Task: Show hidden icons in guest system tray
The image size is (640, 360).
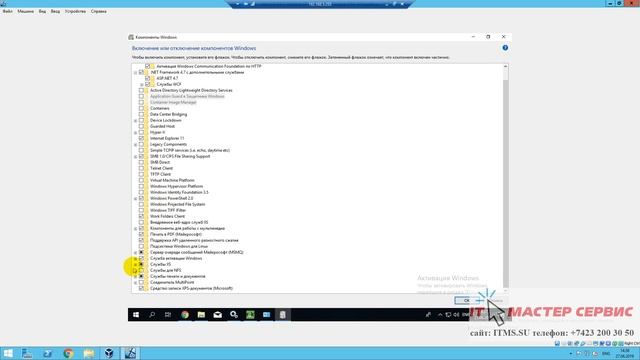Action: (x=440, y=315)
